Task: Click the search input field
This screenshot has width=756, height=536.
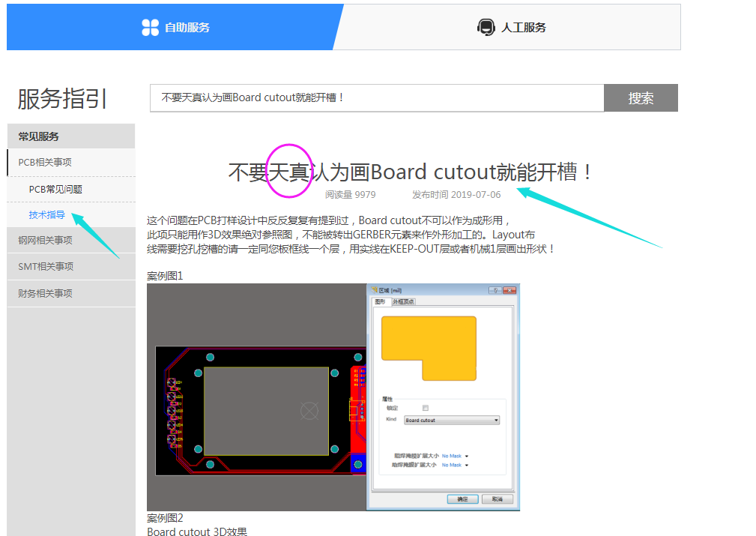Action: coord(376,98)
